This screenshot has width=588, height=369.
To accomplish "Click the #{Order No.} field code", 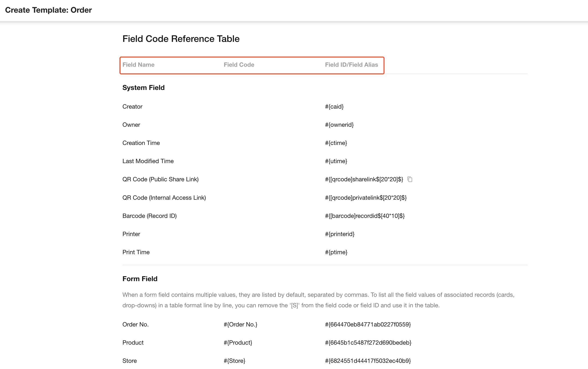I will (240, 324).
